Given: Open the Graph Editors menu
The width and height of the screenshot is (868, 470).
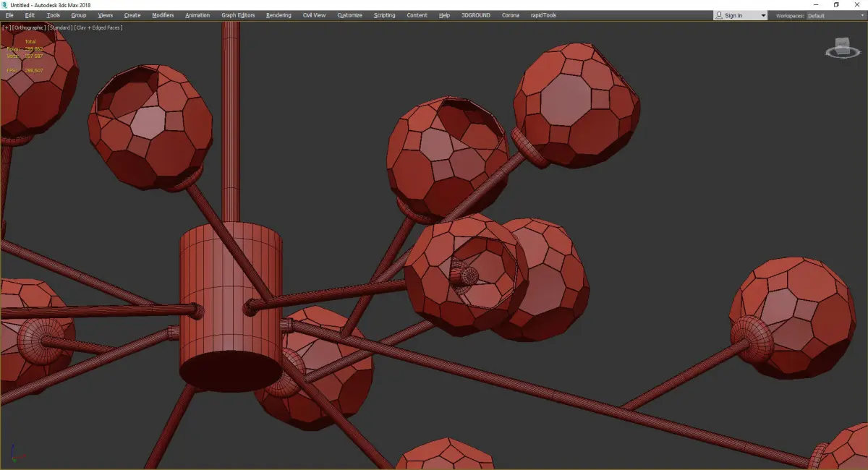Looking at the screenshot, I should pyautogui.click(x=238, y=15).
